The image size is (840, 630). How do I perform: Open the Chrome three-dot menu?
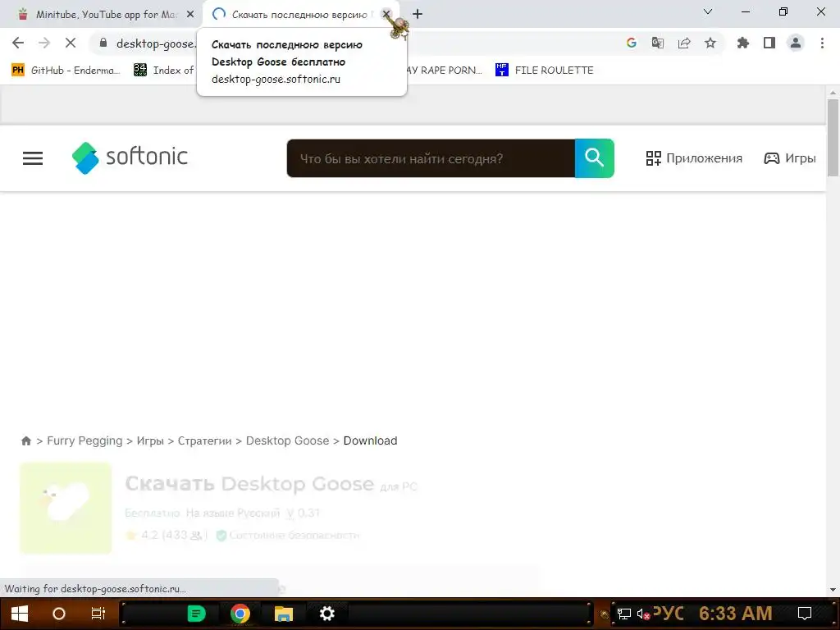point(822,43)
